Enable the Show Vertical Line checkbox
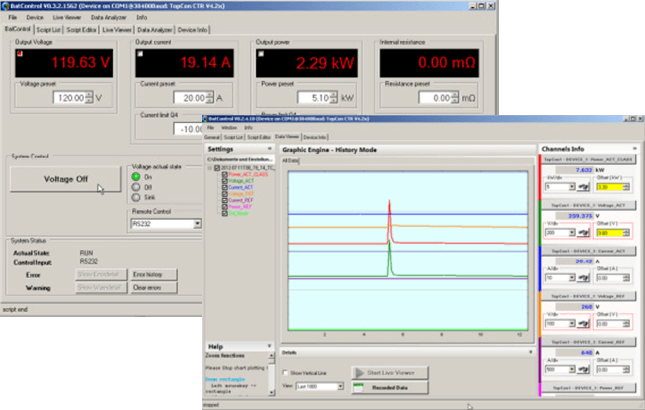The width and height of the screenshot is (645, 410). click(287, 372)
